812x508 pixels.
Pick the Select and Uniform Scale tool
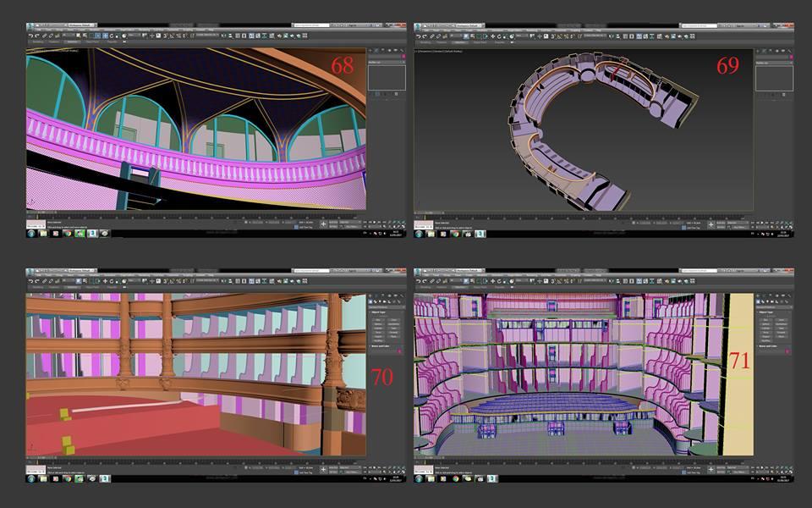[117, 35]
